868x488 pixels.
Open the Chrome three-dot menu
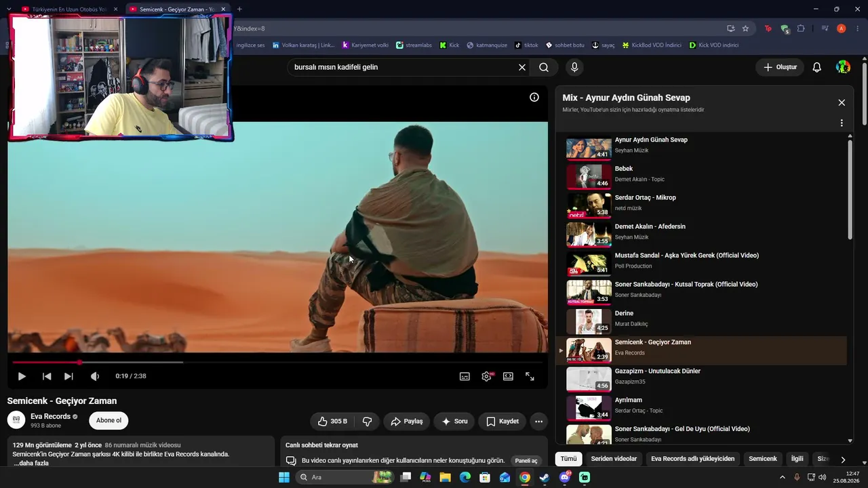(856, 28)
